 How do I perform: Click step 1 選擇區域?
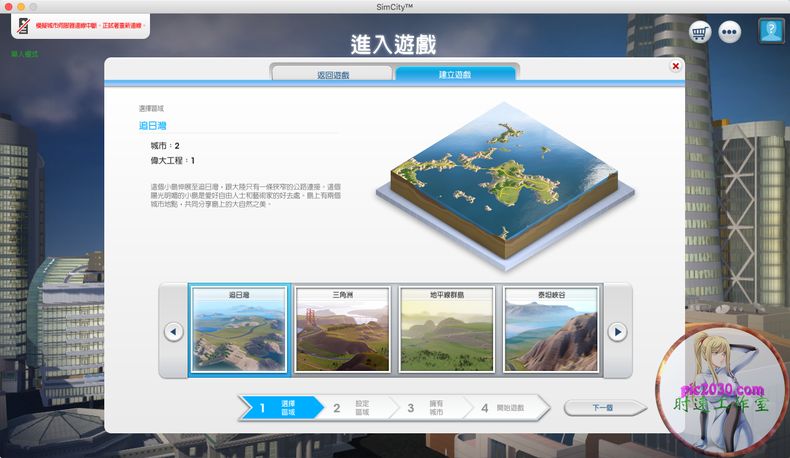(x=282, y=408)
